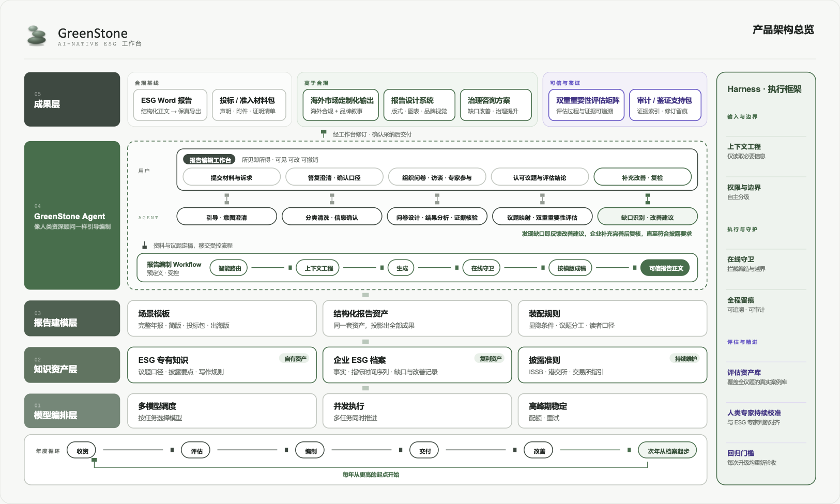The image size is (840, 504).
Task: Click the 改善 cycle step
Action: coord(539,451)
